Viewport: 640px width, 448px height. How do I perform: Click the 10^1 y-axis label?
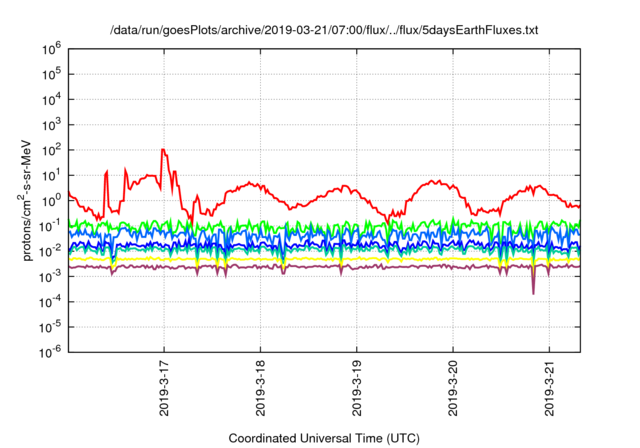tap(51, 175)
